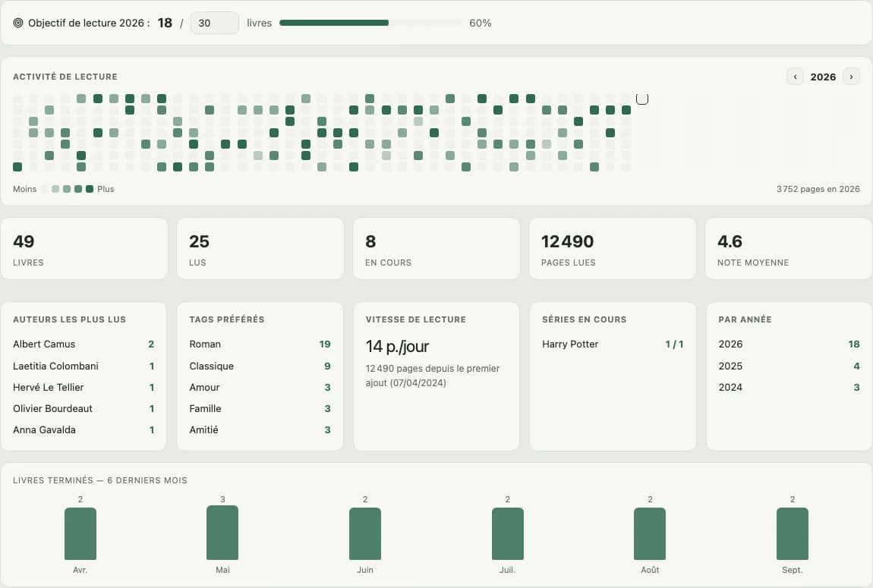This screenshot has height=588, width=873.
Task: Select the Famille tag
Action: [x=260, y=408]
